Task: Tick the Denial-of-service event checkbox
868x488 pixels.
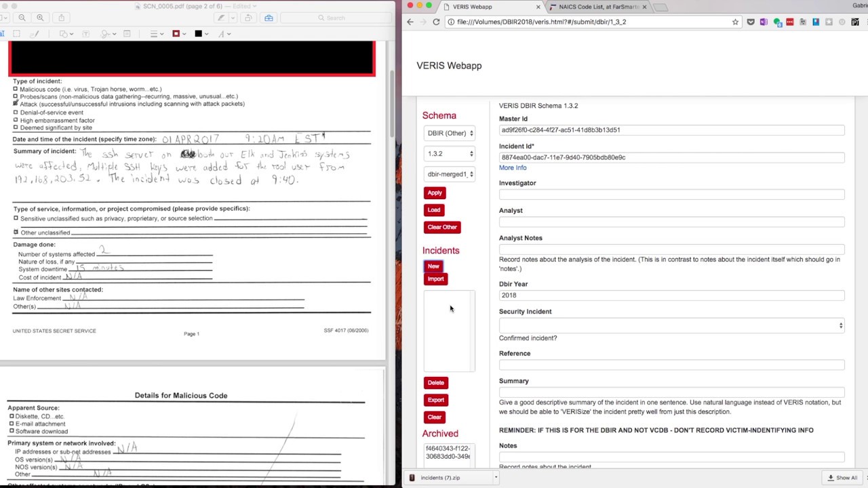Action: click(16, 112)
